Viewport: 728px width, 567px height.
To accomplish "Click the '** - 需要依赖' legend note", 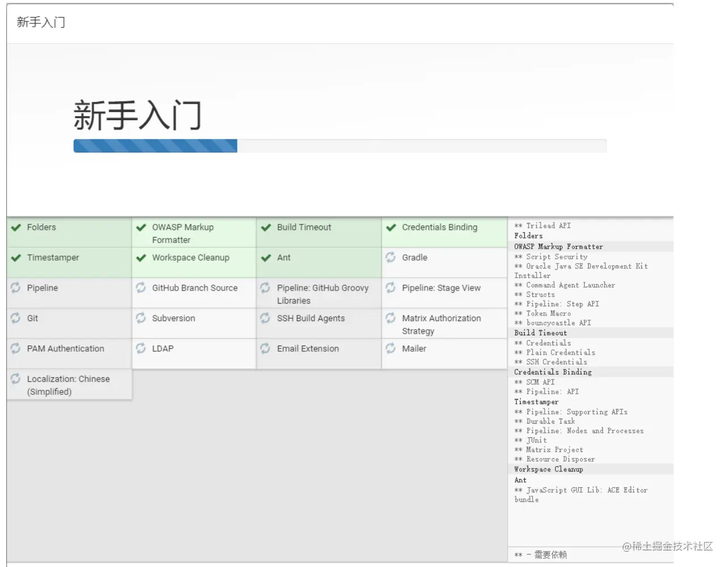I will pyautogui.click(x=541, y=555).
